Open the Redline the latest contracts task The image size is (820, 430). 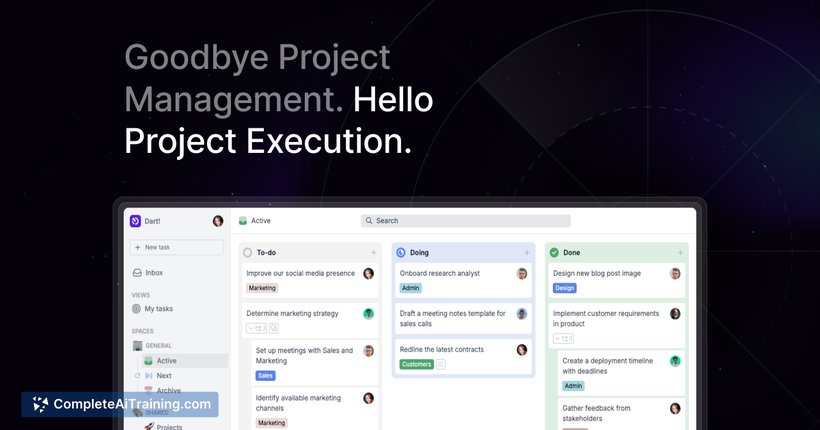pos(442,349)
